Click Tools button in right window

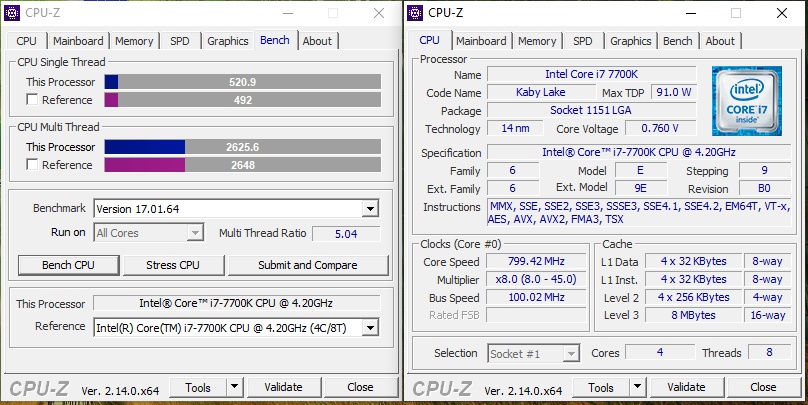pos(601,387)
